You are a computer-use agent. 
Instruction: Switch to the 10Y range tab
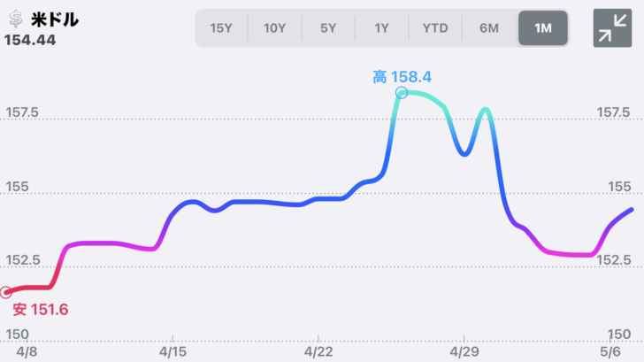pos(275,28)
